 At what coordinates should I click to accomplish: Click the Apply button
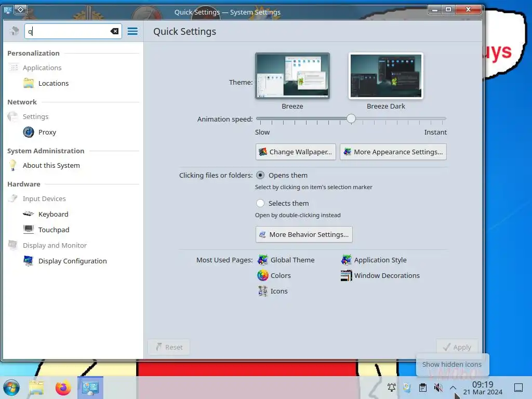(457, 347)
